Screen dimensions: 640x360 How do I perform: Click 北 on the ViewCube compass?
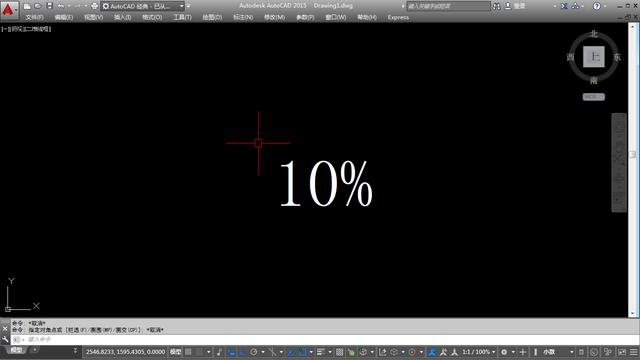coord(593,34)
